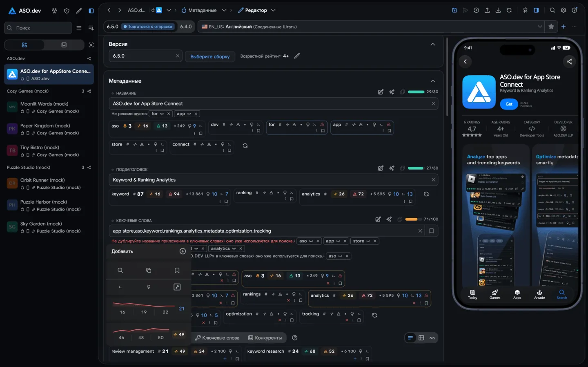Open the help question-mark icon top right

[x=575, y=10]
